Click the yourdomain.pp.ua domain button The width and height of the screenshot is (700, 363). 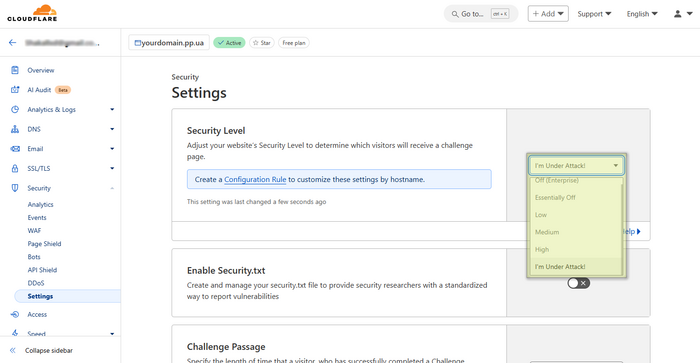pos(169,43)
